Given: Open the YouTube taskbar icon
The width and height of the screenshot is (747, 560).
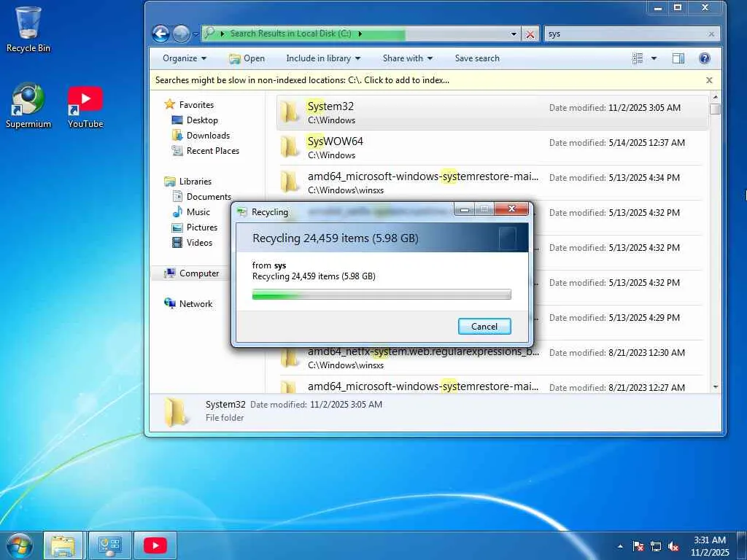Looking at the screenshot, I should (x=155, y=545).
